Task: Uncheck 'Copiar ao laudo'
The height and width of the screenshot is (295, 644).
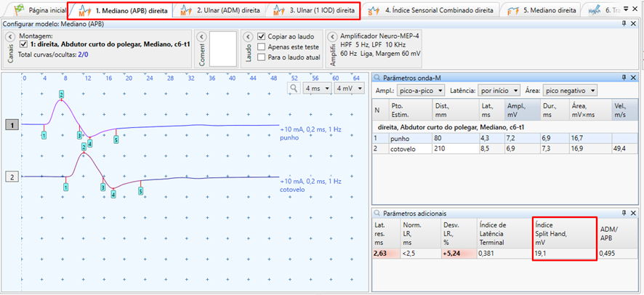Action: tap(261, 36)
